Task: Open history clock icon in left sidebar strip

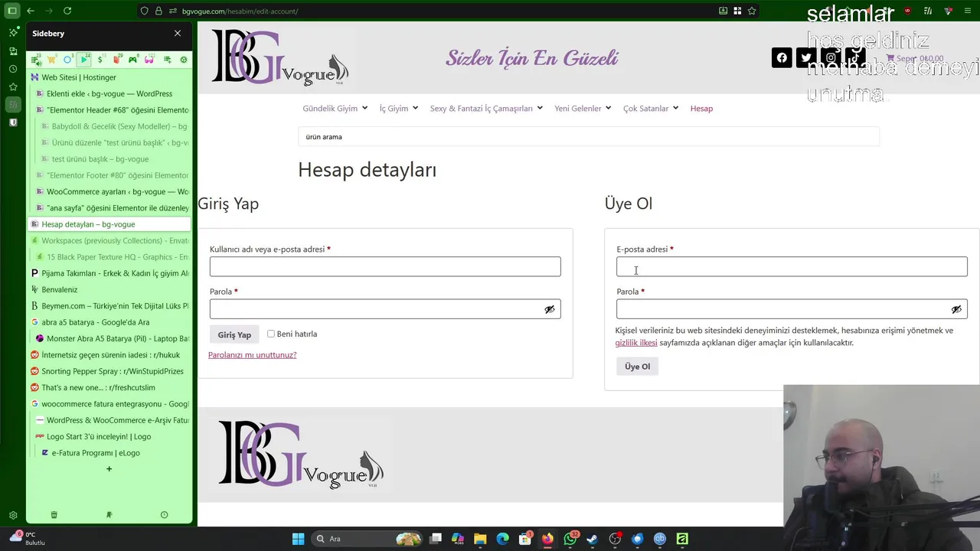Action: point(13,69)
